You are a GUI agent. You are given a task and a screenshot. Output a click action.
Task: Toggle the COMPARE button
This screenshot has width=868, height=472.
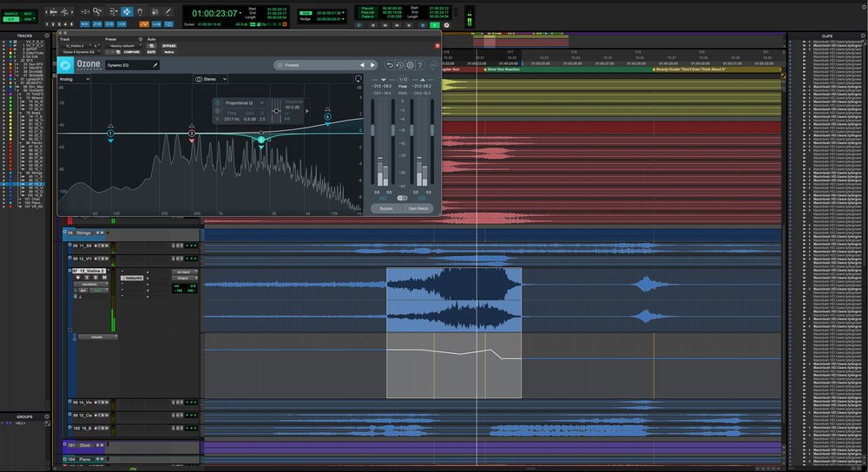(x=132, y=52)
